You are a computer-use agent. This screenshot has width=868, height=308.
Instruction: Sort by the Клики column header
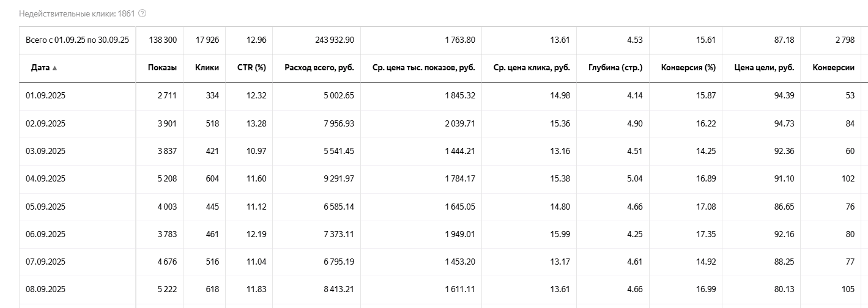click(207, 68)
